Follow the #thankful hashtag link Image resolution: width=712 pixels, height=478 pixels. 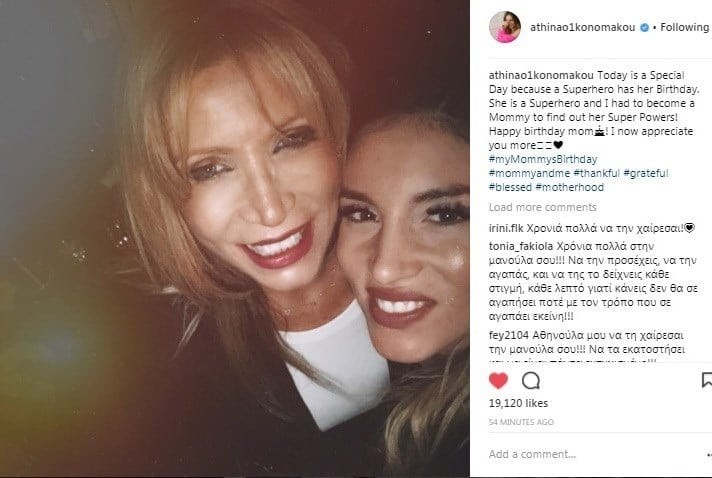[x=597, y=173]
